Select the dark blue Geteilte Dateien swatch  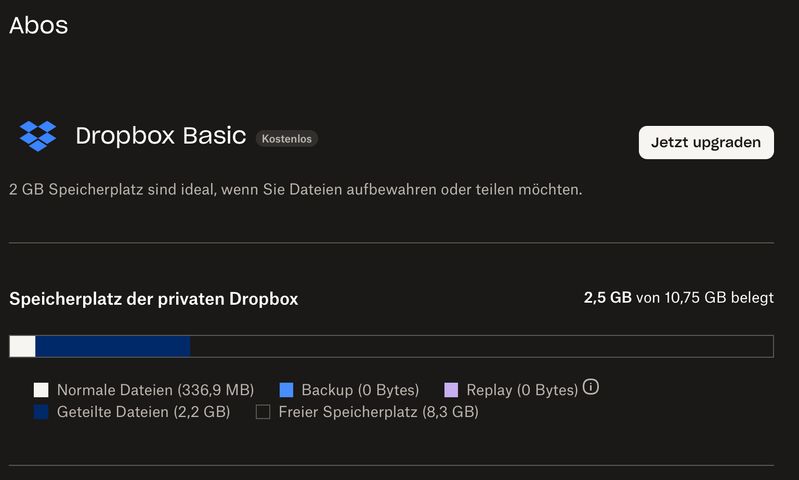tap(41, 412)
